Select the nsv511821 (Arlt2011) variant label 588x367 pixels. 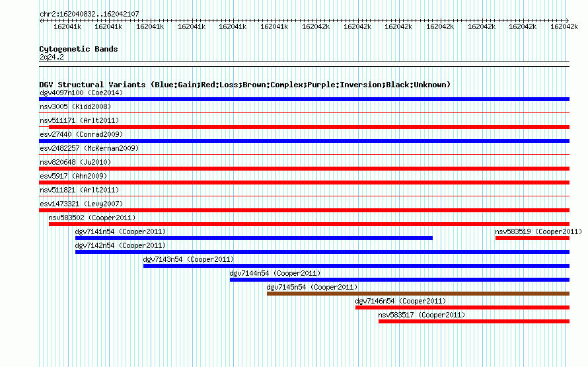coord(79,190)
